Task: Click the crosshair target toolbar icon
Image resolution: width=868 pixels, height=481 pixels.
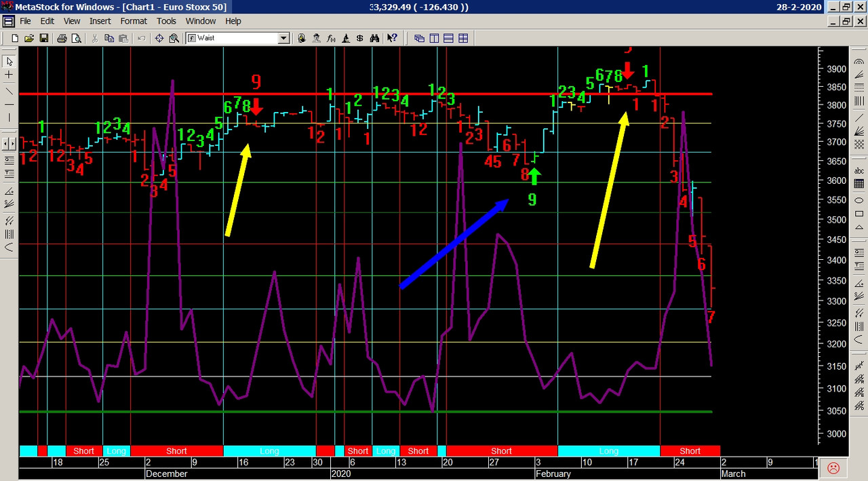Action: pyautogui.click(x=159, y=38)
